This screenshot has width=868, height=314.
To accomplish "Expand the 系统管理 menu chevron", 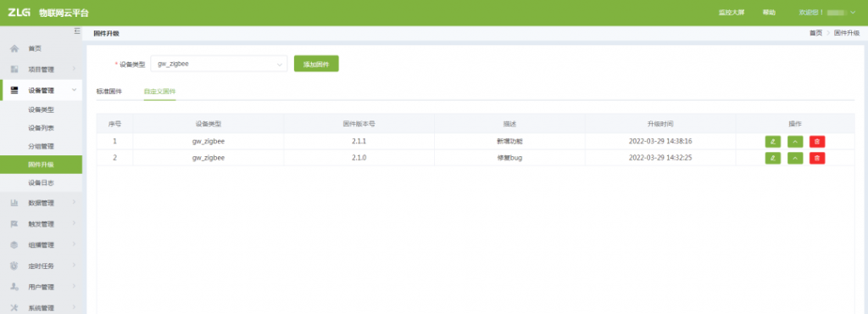I will (x=74, y=307).
